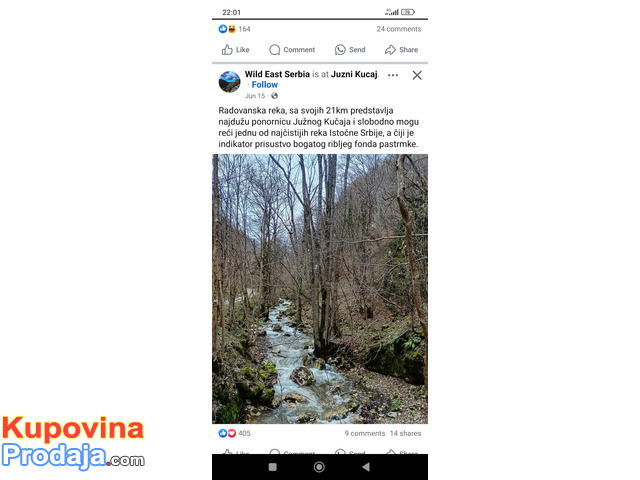Open the forest river photo

pos(320,289)
